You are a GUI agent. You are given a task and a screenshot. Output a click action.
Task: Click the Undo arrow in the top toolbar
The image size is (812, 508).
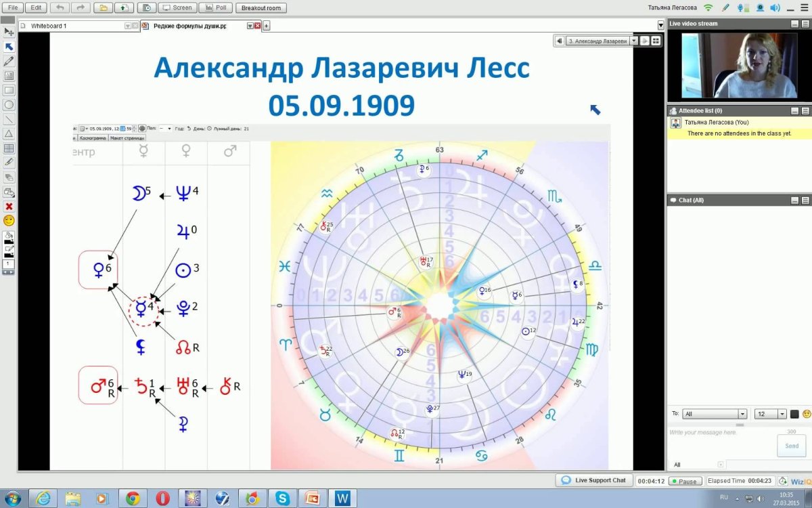(60, 7)
